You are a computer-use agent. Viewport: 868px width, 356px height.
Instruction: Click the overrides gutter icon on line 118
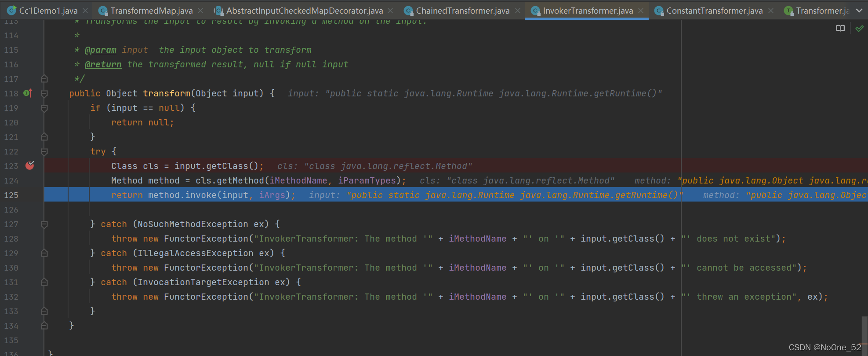(27, 93)
